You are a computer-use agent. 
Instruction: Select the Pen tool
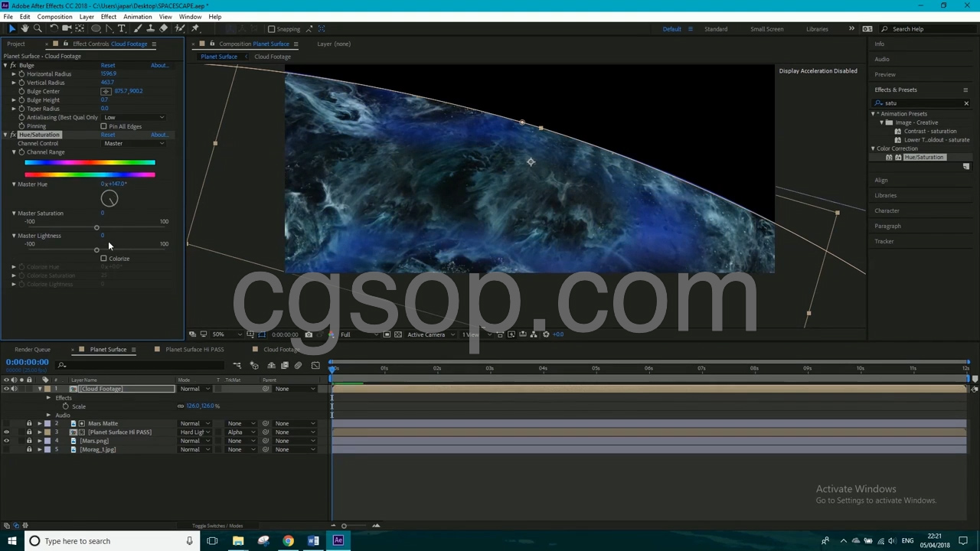click(x=109, y=29)
